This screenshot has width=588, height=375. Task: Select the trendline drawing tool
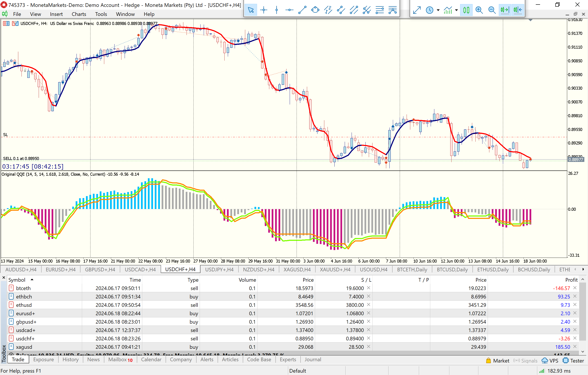tap(302, 10)
